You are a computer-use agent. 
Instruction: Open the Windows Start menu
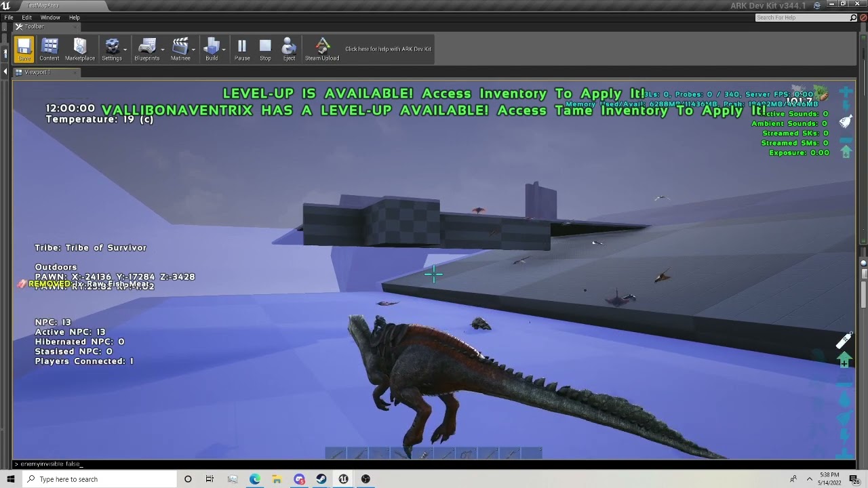10,479
